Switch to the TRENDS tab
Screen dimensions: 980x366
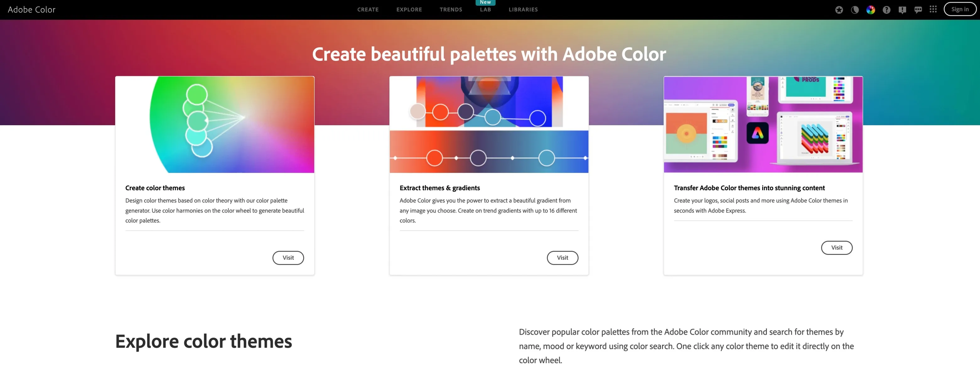pyautogui.click(x=451, y=9)
